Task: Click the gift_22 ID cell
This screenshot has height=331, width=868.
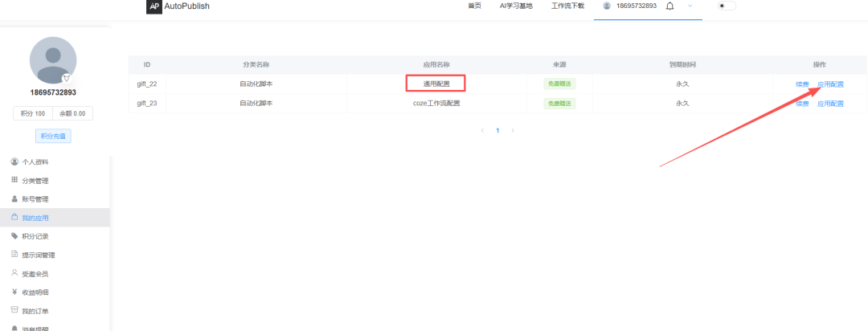Action: click(147, 84)
